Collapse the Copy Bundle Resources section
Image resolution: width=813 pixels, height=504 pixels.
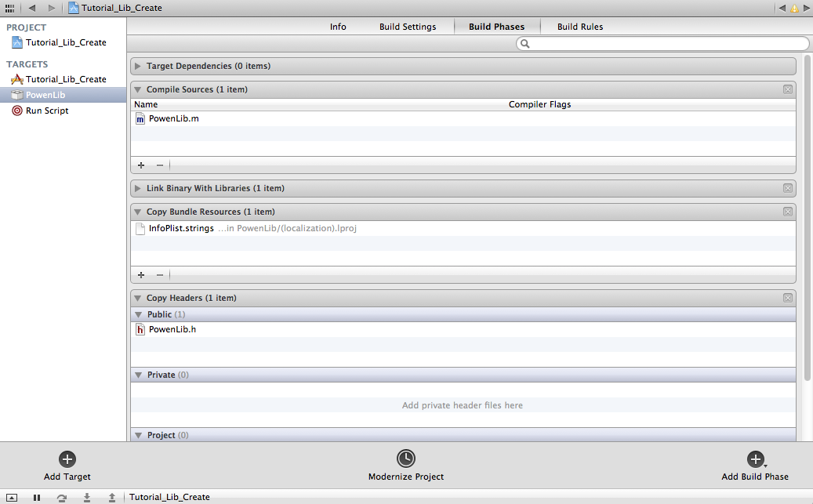[137, 212]
